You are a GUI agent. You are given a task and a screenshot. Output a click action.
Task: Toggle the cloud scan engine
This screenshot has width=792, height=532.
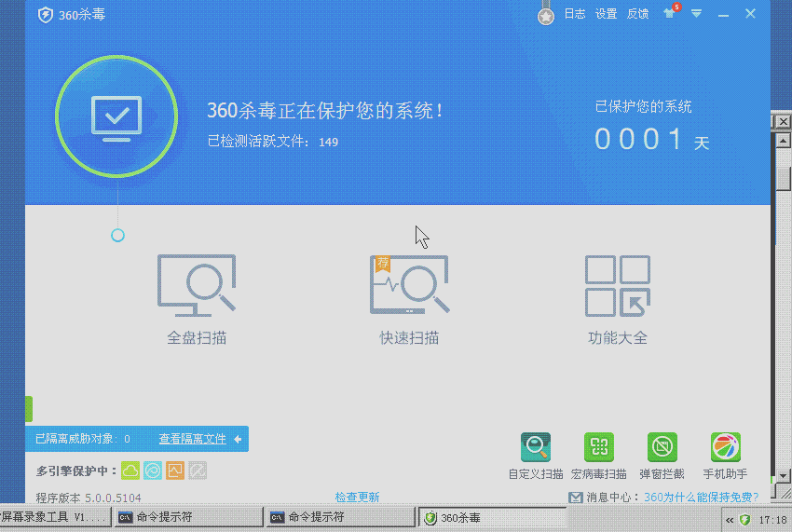click(x=130, y=471)
